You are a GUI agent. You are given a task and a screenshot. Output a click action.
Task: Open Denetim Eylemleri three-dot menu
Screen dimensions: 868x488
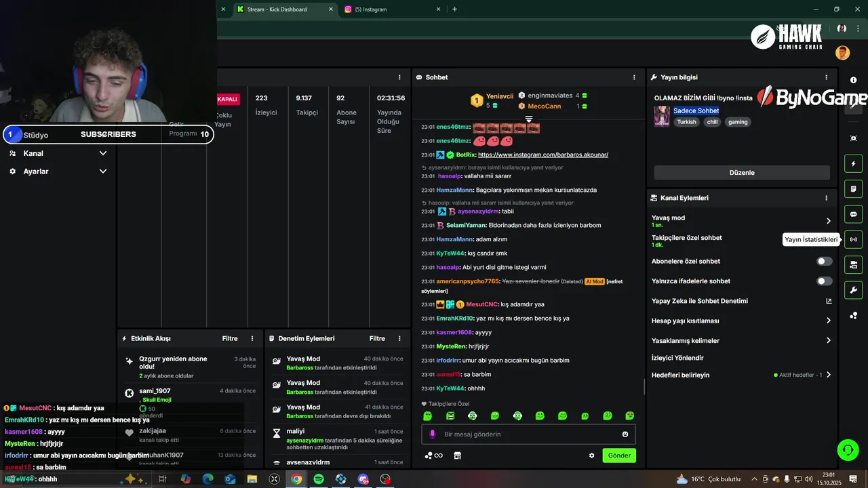click(x=399, y=338)
